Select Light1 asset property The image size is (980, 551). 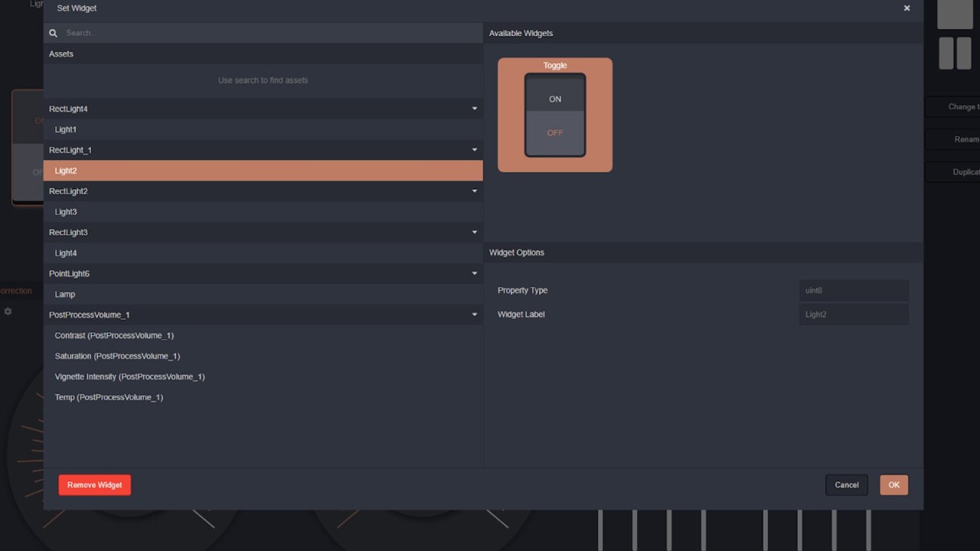pyautogui.click(x=66, y=129)
